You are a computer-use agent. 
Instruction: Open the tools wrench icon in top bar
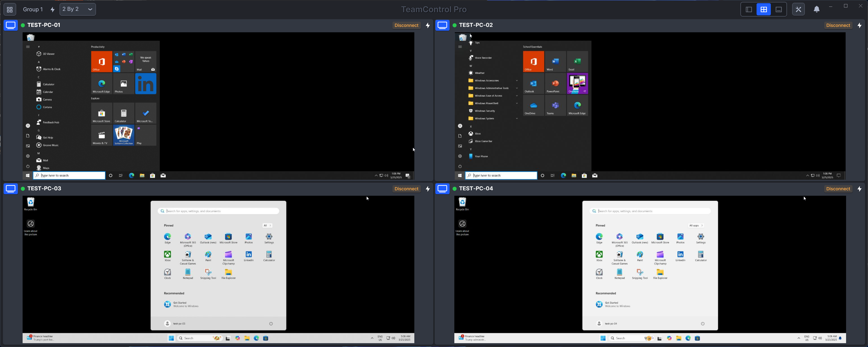(x=798, y=9)
